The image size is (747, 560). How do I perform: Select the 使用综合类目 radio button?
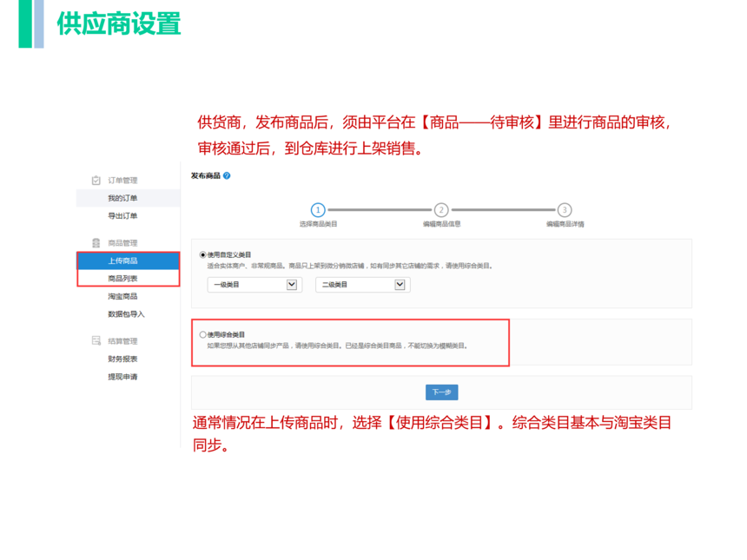tap(203, 334)
